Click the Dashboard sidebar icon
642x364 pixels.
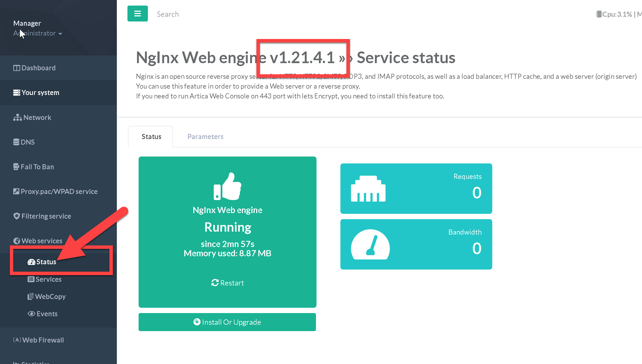[16, 68]
